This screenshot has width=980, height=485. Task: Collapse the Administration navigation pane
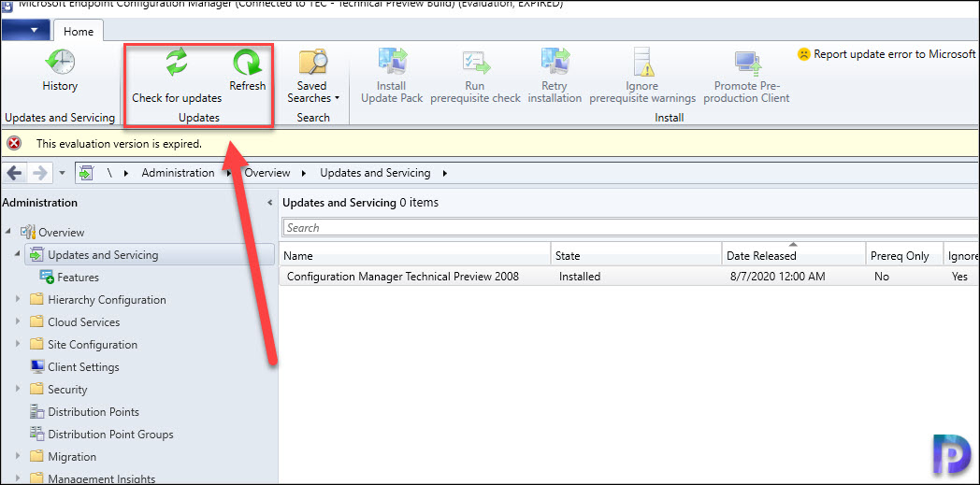[x=269, y=203]
